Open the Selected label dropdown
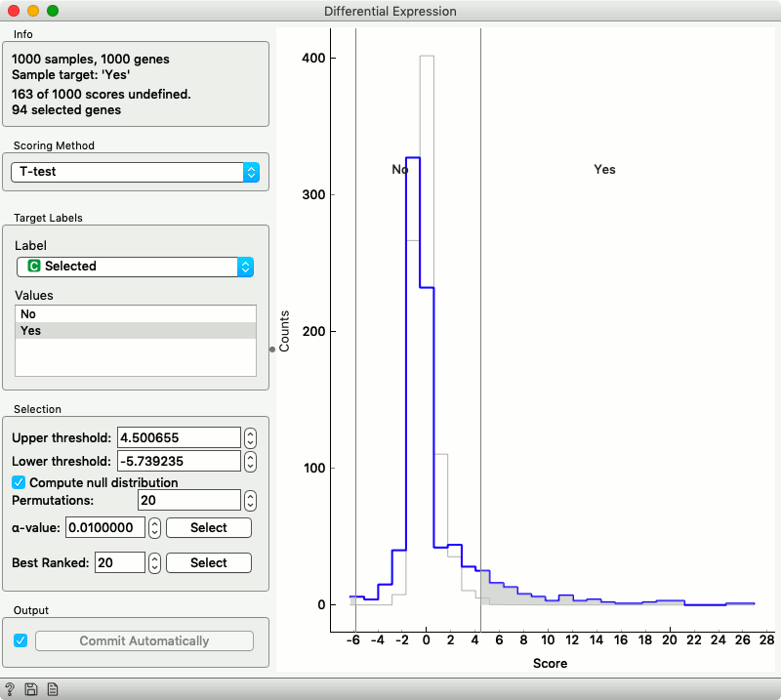This screenshot has width=781, height=700. pyautogui.click(x=135, y=267)
